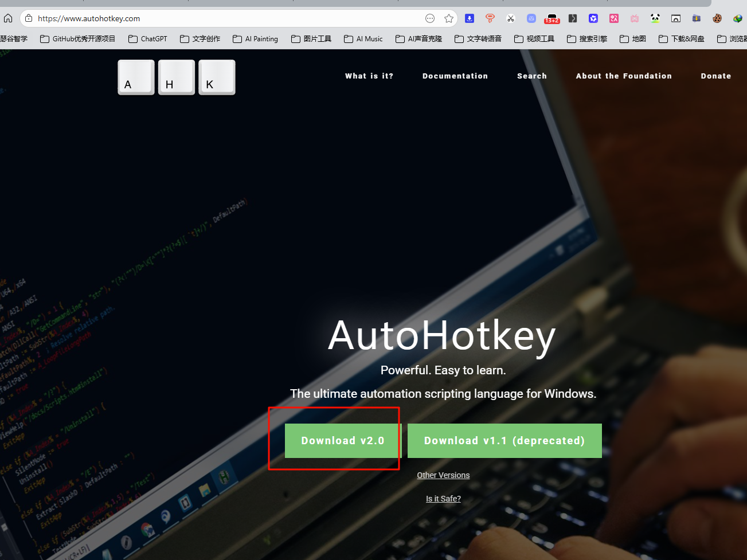Open the Other Versions link
The height and width of the screenshot is (560, 747).
tap(443, 475)
